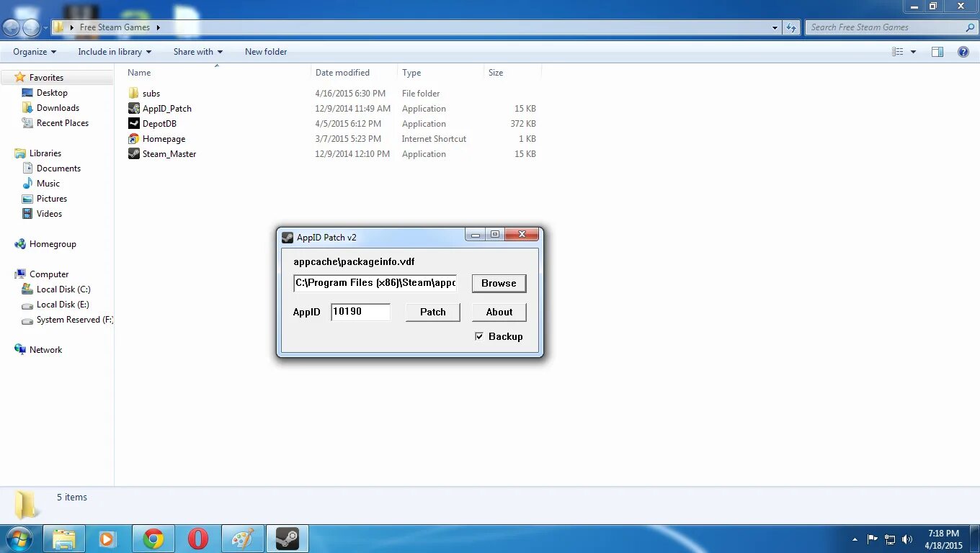
Task: Open Downloads in the navigation pane
Action: tap(58, 108)
